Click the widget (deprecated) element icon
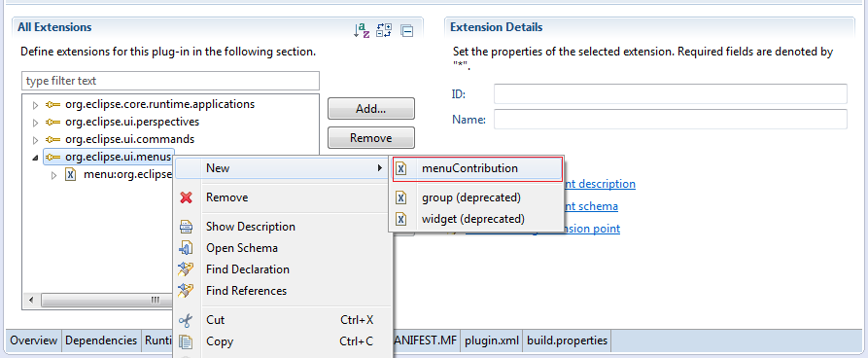Screen dimensions: 868x358 coord(401,219)
